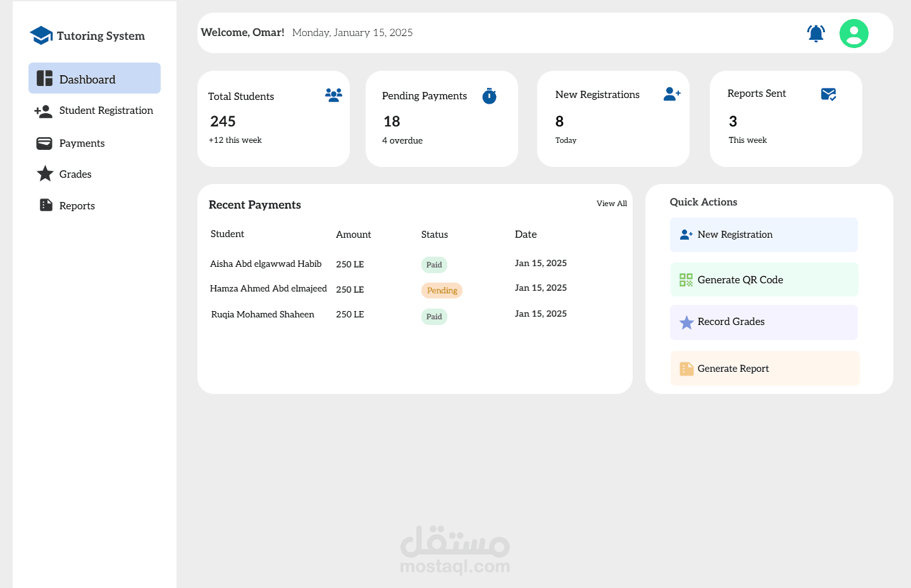Screen dimensions: 911x588
Task: Click the Tutoring System title
Action: pos(101,36)
